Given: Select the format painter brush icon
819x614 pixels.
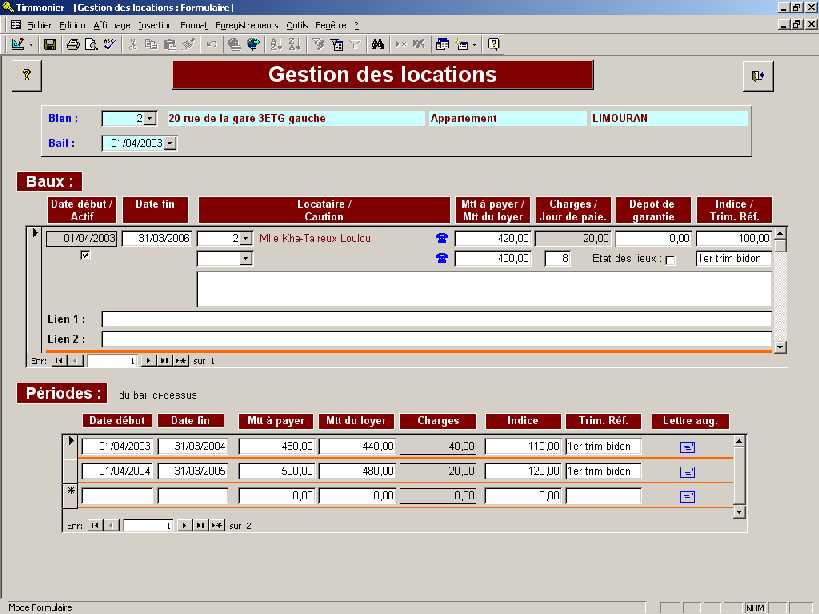Looking at the screenshot, I should 189,44.
